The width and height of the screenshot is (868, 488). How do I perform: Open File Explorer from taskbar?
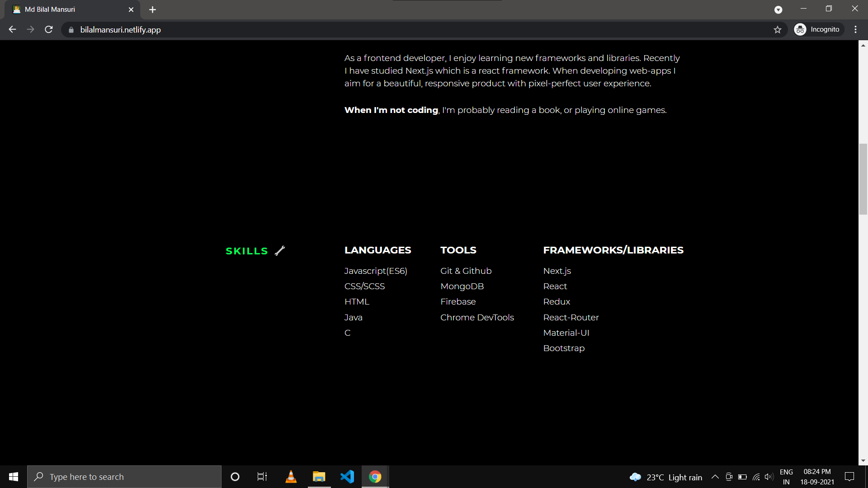(x=319, y=477)
